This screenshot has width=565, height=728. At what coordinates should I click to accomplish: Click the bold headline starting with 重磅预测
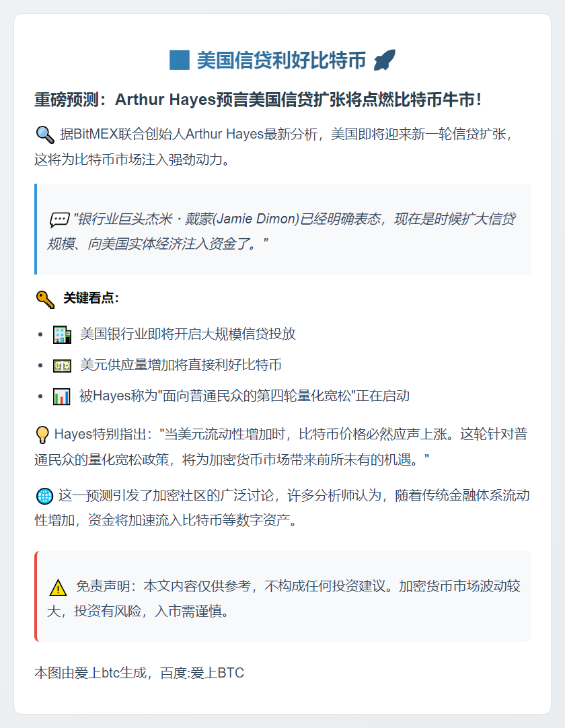click(x=258, y=100)
